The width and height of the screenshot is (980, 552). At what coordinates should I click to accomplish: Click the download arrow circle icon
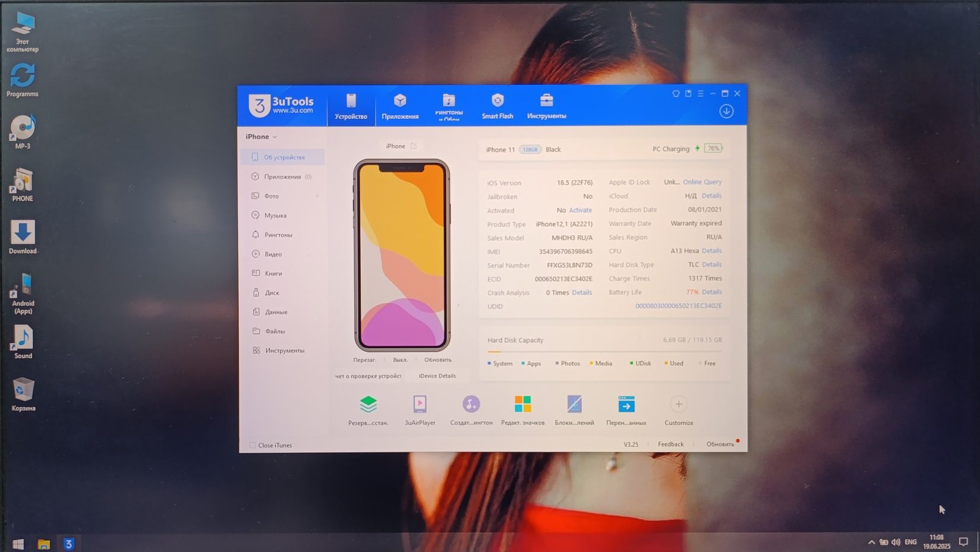(x=726, y=111)
